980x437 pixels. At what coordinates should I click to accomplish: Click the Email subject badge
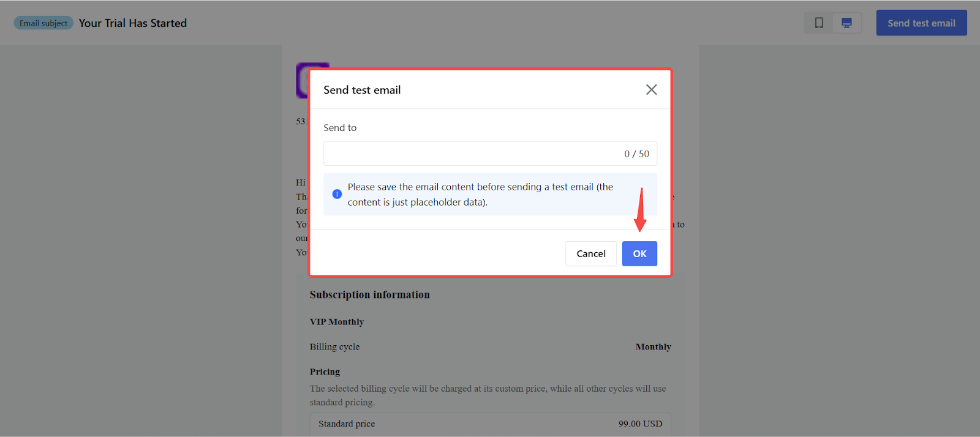coord(43,23)
